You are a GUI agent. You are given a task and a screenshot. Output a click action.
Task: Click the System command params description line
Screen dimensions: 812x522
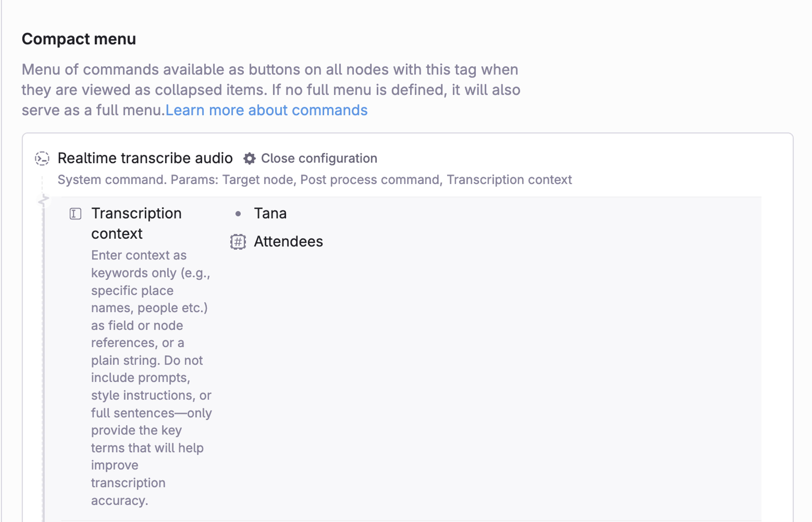coord(314,180)
